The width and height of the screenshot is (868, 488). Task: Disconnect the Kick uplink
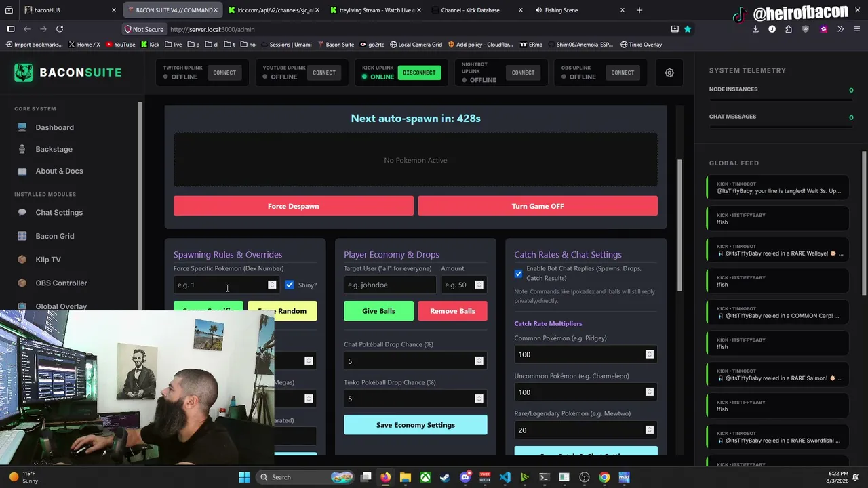pyautogui.click(x=419, y=73)
